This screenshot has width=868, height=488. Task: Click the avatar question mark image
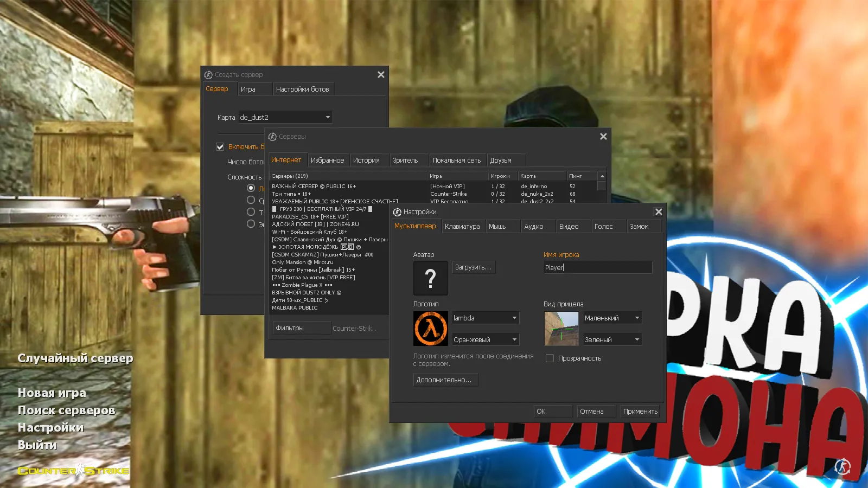coord(430,278)
